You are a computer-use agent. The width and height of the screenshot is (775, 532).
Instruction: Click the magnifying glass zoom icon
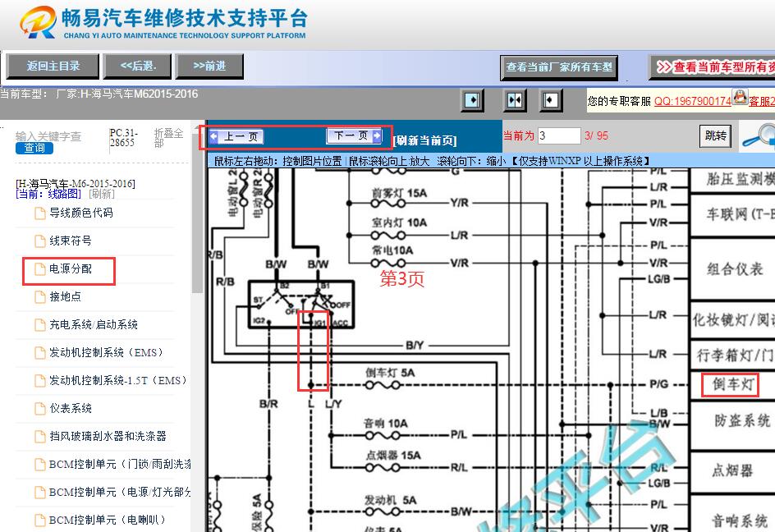759,136
